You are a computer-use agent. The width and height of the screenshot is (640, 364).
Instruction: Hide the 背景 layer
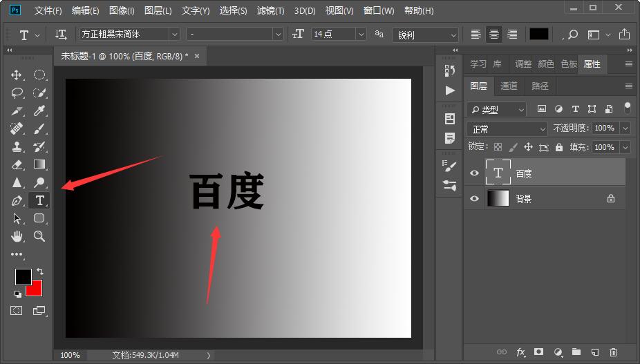tap(474, 199)
